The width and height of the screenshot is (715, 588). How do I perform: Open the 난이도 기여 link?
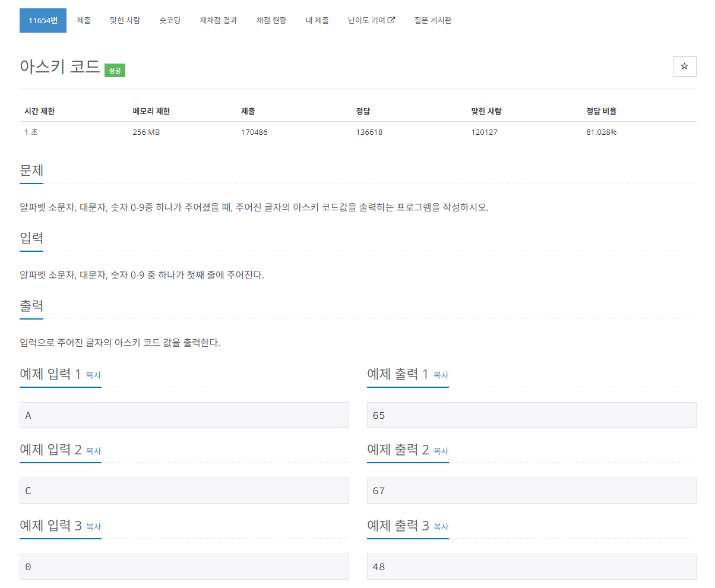(x=372, y=20)
